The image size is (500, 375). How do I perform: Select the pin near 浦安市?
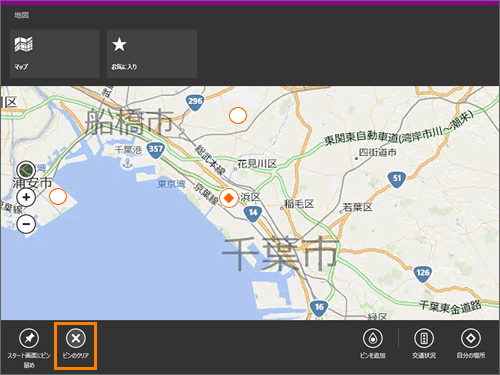pos(58,196)
